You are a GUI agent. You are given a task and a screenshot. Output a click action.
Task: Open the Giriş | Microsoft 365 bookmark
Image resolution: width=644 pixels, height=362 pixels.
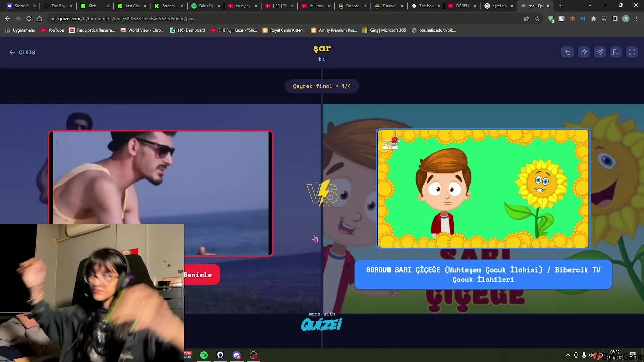pyautogui.click(x=384, y=30)
